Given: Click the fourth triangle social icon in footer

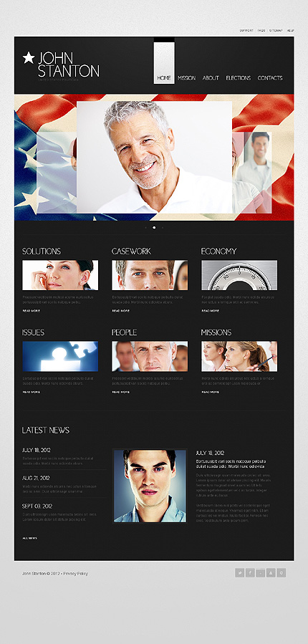Looking at the screenshot, I should pos(271,572).
